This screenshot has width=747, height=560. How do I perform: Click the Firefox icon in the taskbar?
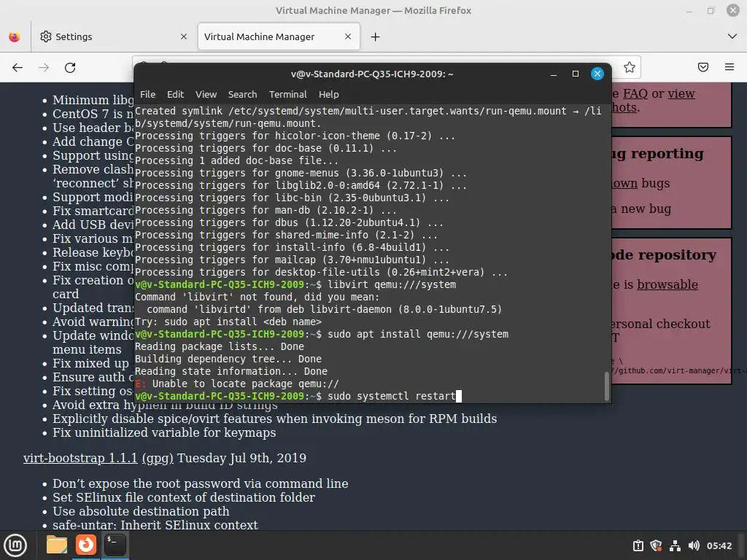[x=86, y=545]
